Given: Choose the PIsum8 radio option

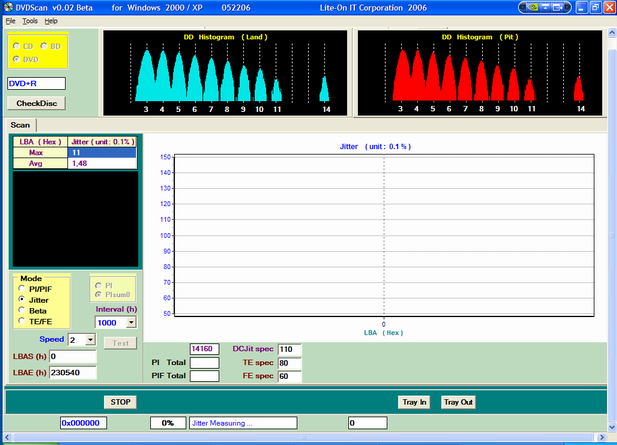Looking at the screenshot, I should click(x=98, y=294).
